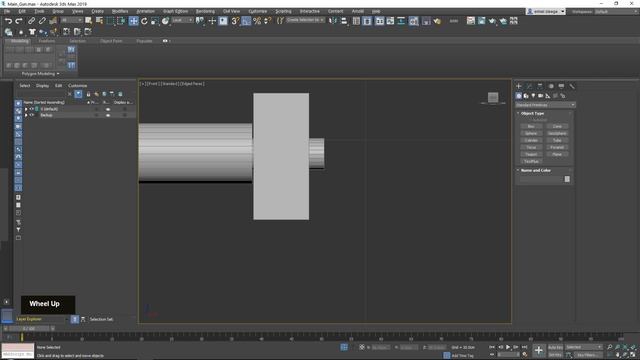640x360 pixels.
Task: Toggle visibility eye of 0 (default) layer
Action: point(32,109)
